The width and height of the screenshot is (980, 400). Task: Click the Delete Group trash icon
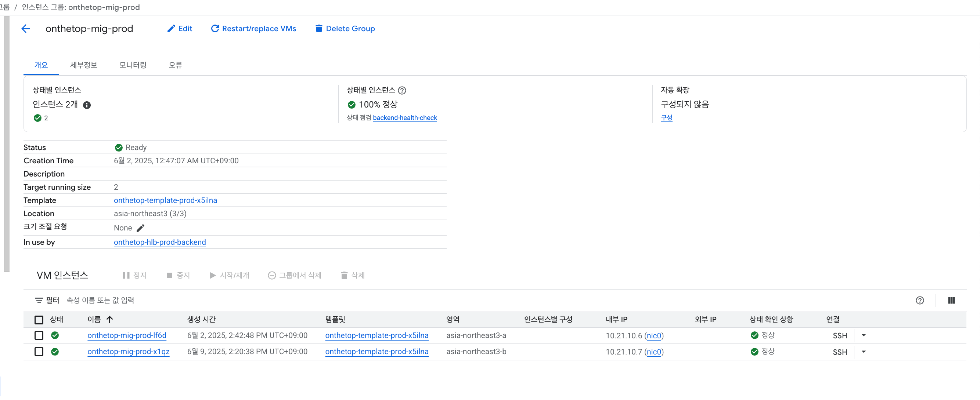[x=319, y=29]
